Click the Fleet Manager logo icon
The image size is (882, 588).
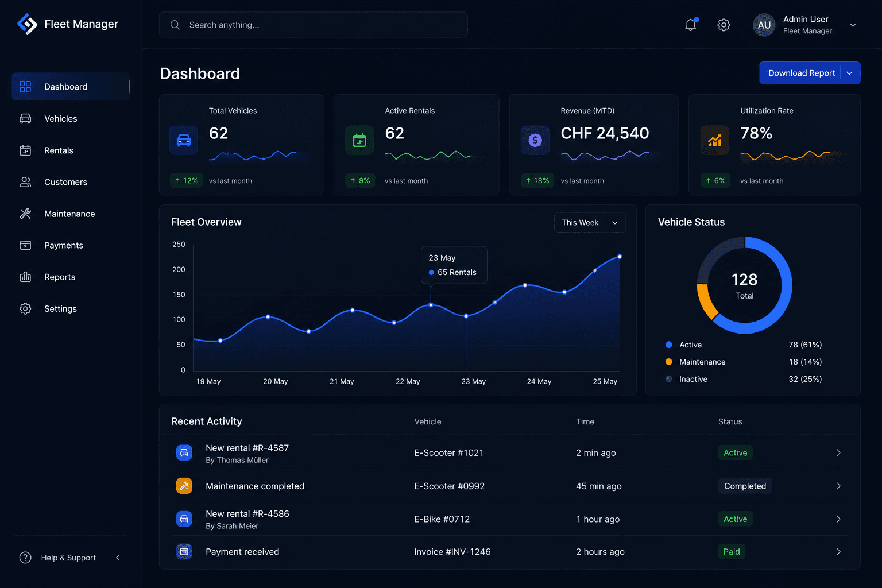coord(27,24)
